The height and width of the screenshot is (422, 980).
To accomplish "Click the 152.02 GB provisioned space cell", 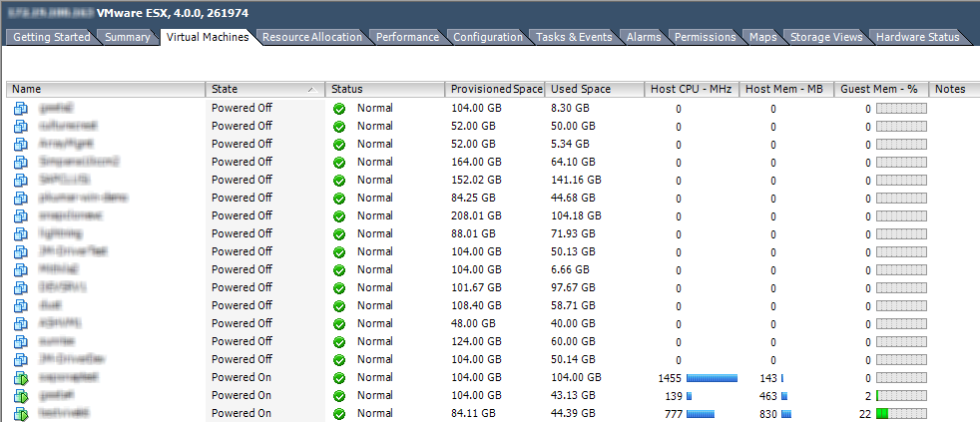I will [x=476, y=180].
